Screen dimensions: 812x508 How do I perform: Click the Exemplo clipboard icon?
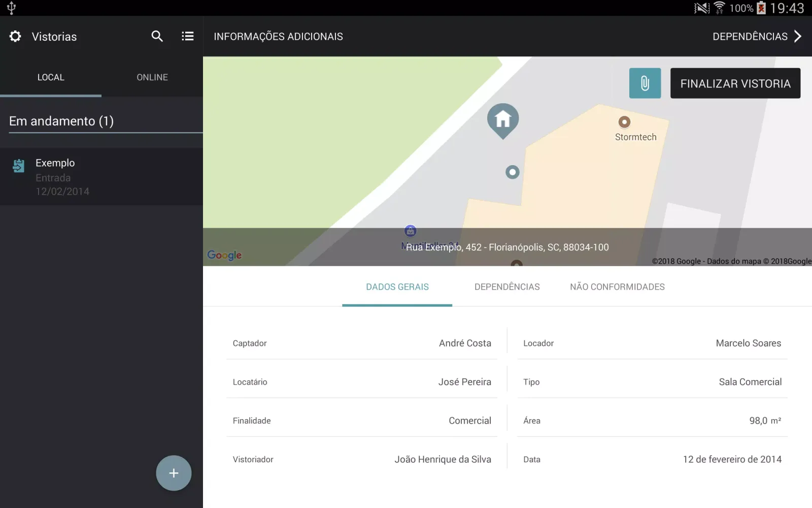click(x=19, y=166)
